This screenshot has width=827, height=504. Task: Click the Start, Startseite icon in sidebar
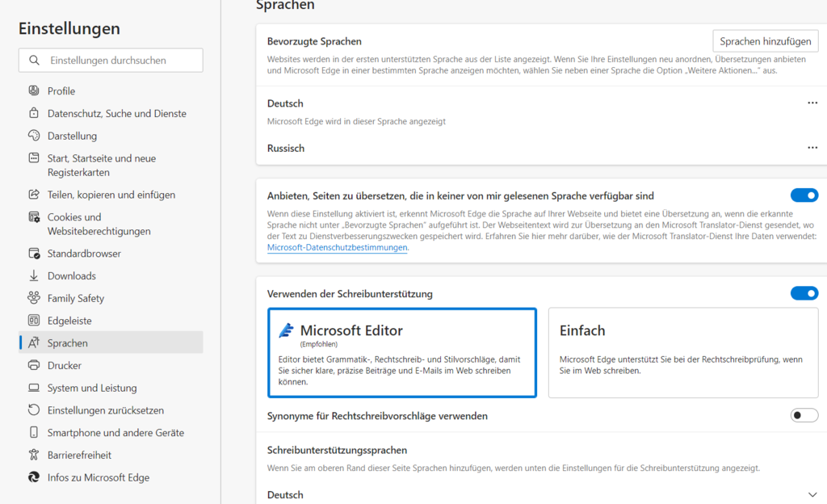[34, 157]
